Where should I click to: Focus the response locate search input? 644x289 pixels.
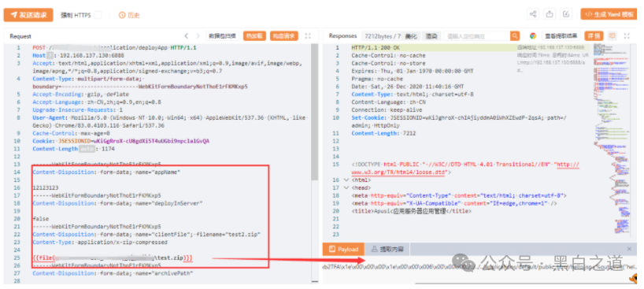[477, 36]
